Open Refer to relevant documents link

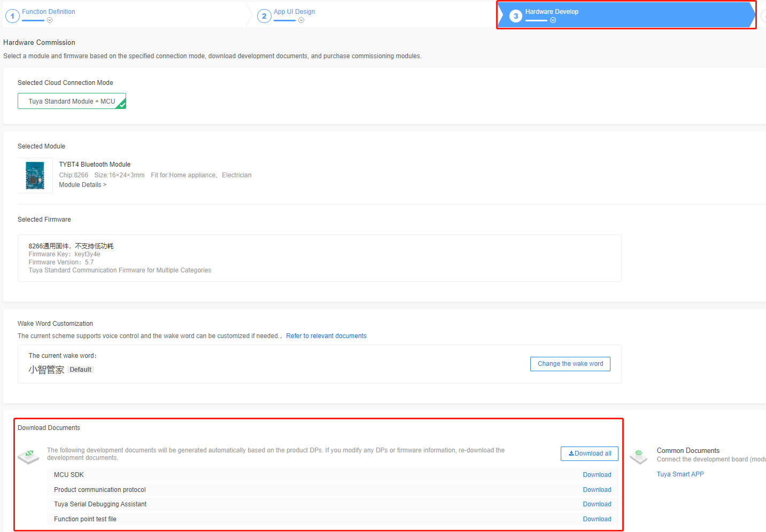tap(326, 336)
